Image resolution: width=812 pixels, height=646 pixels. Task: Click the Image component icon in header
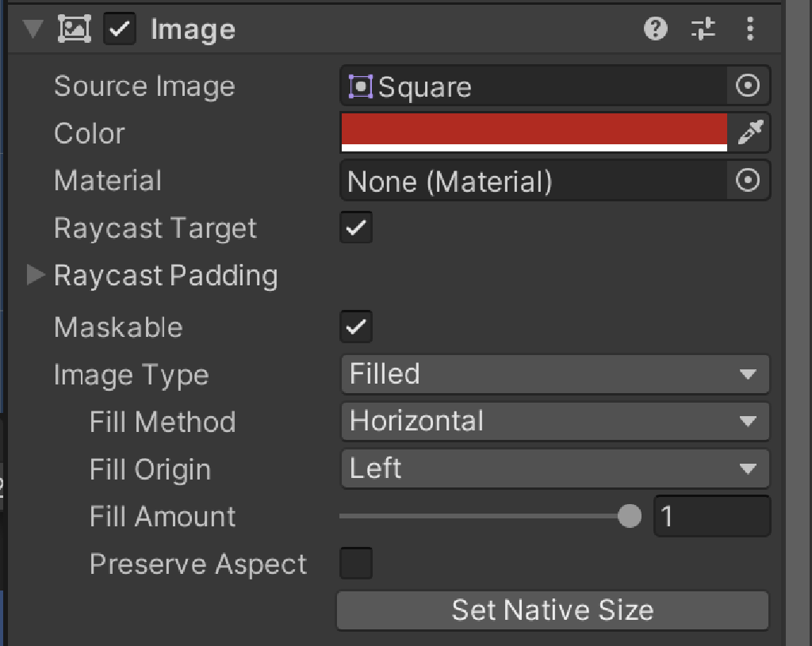(x=75, y=30)
